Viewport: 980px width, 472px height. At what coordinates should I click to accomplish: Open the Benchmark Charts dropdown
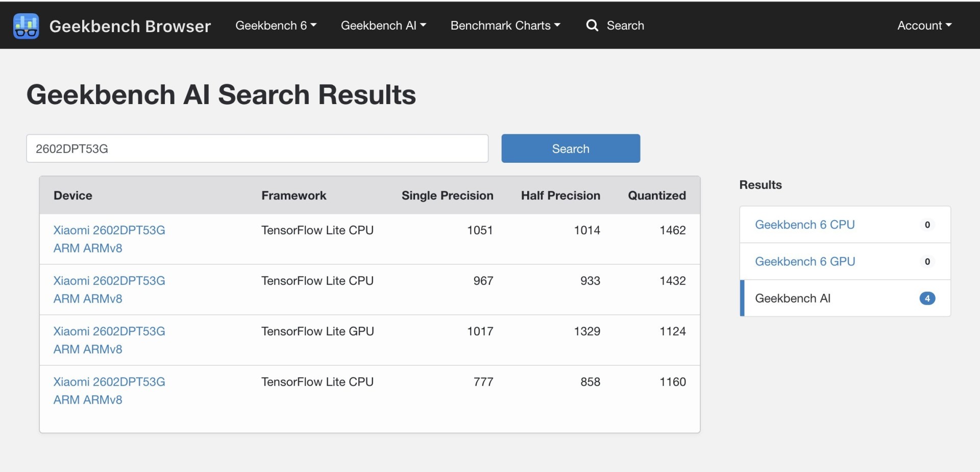coord(505,26)
